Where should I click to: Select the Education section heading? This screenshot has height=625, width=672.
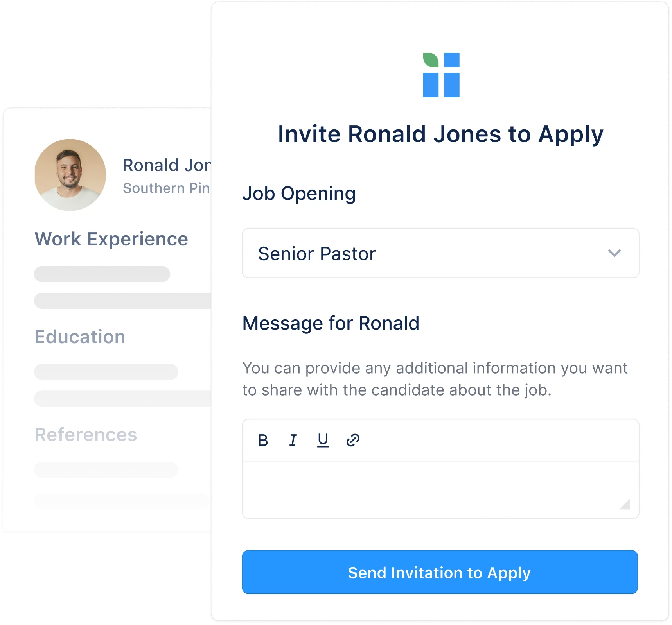pos(80,337)
